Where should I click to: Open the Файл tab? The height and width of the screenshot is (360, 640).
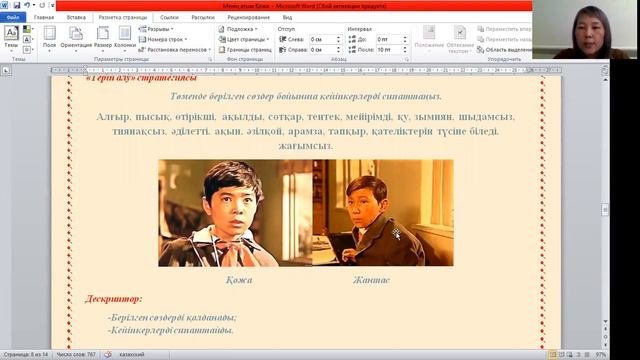pyautogui.click(x=13, y=18)
